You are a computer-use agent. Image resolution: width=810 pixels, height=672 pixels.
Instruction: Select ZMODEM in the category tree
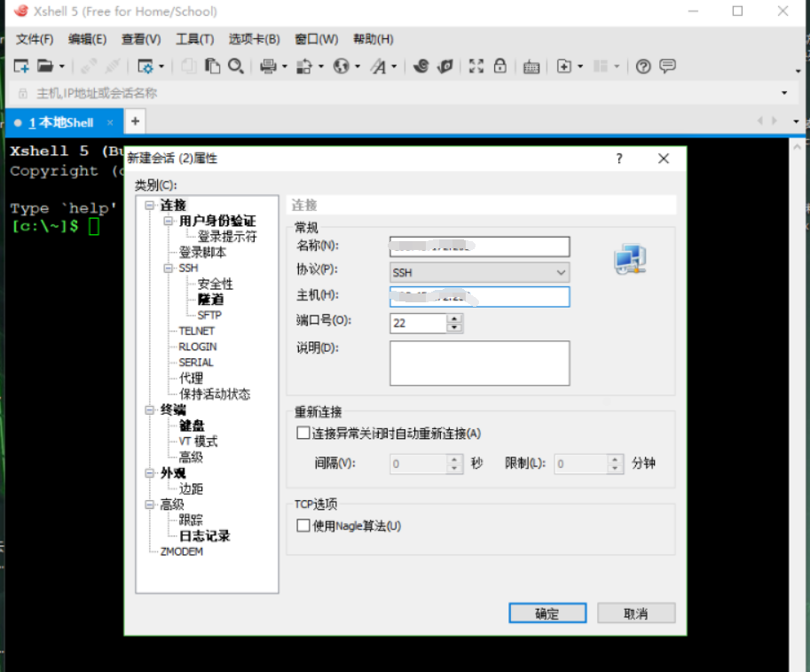click(x=181, y=551)
